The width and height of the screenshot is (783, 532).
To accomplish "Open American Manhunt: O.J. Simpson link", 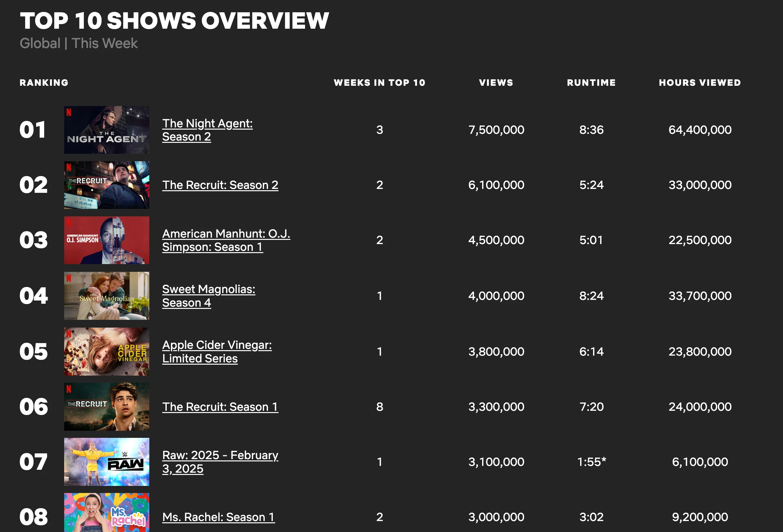I will 226,240.
